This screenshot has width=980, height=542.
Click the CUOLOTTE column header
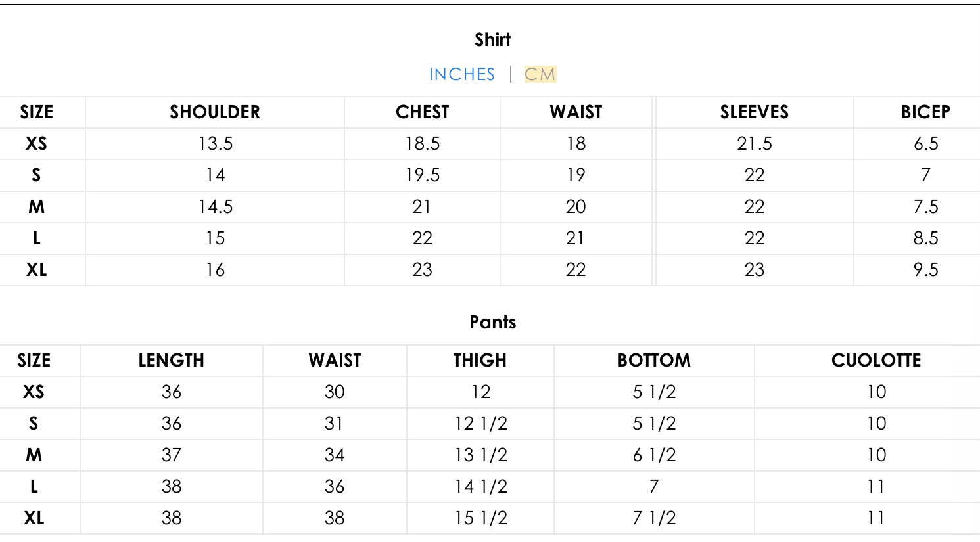click(x=876, y=361)
